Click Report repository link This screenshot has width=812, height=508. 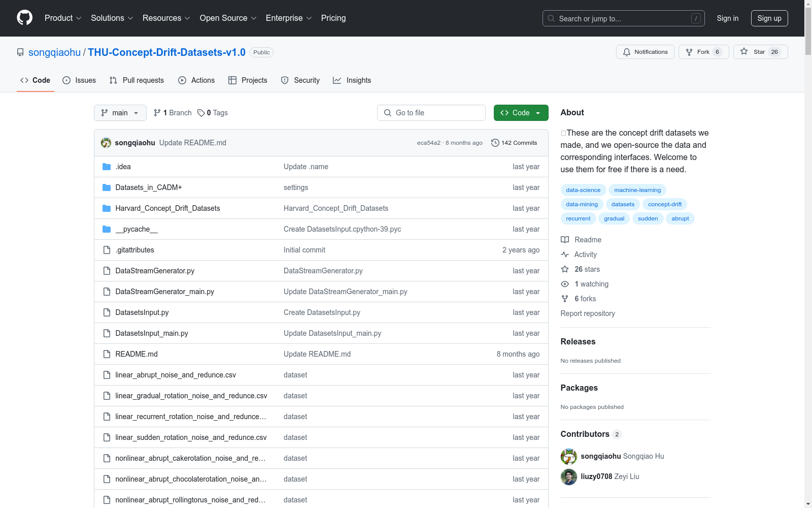click(x=588, y=313)
